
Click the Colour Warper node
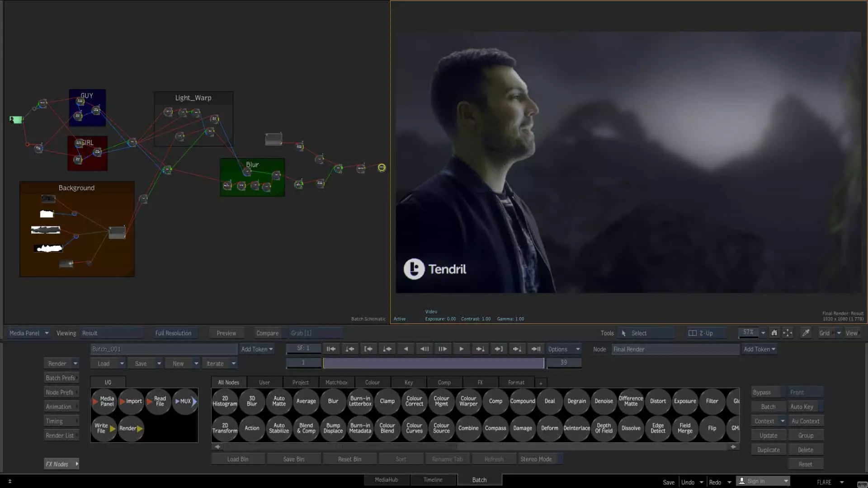click(468, 402)
